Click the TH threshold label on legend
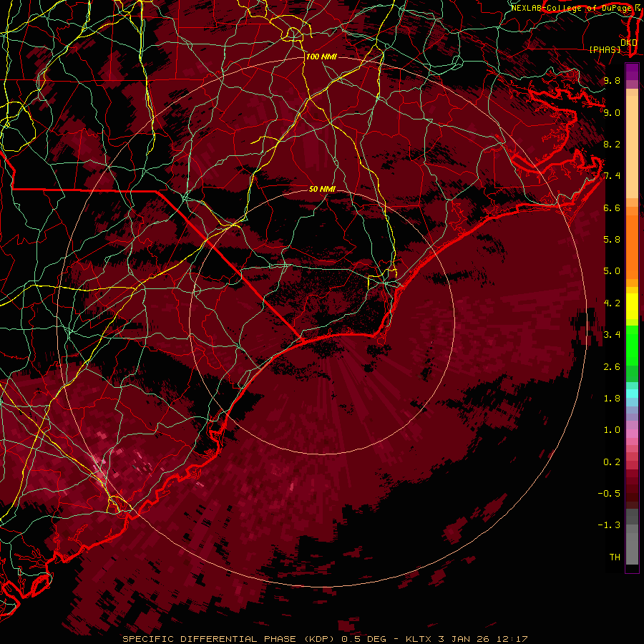The height and width of the screenshot is (644, 644). tap(615, 557)
